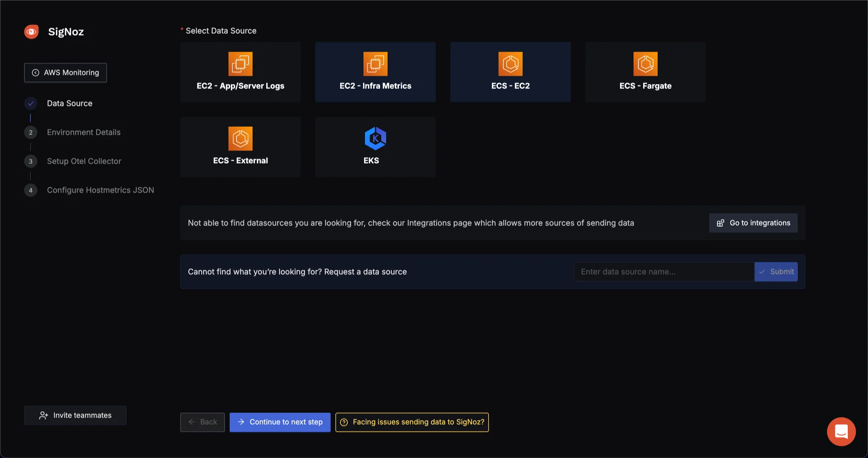Viewport: 868px width, 458px height.
Task: Click the Back left arrow icon
Action: [192, 422]
